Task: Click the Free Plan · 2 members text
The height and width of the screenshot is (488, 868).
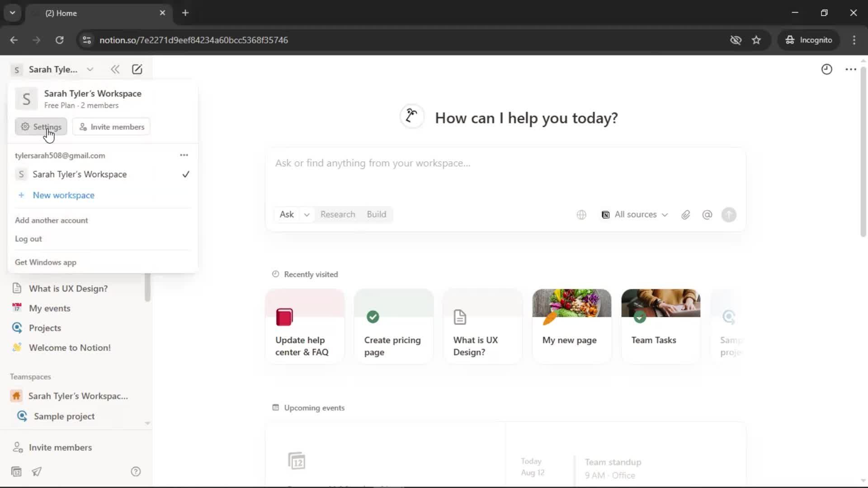Action: 81,105
